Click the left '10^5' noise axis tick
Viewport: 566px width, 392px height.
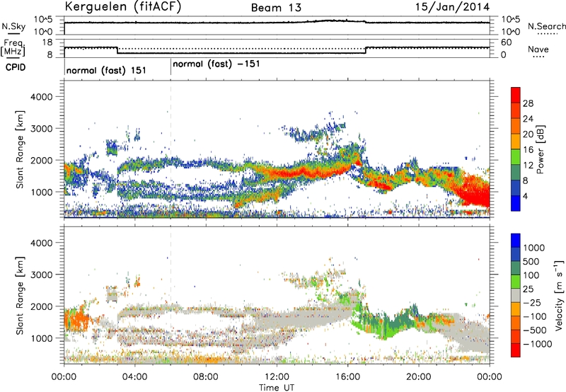pos(43,19)
